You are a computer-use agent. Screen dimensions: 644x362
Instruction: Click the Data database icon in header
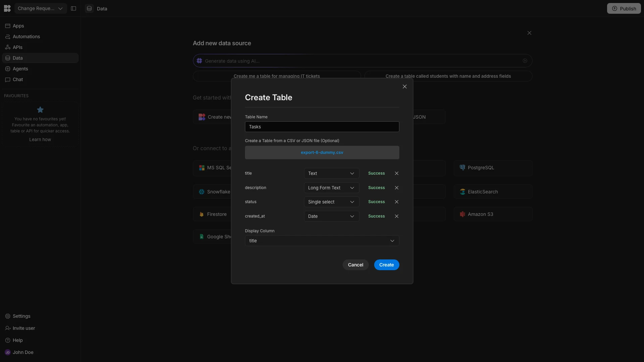[89, 8]
